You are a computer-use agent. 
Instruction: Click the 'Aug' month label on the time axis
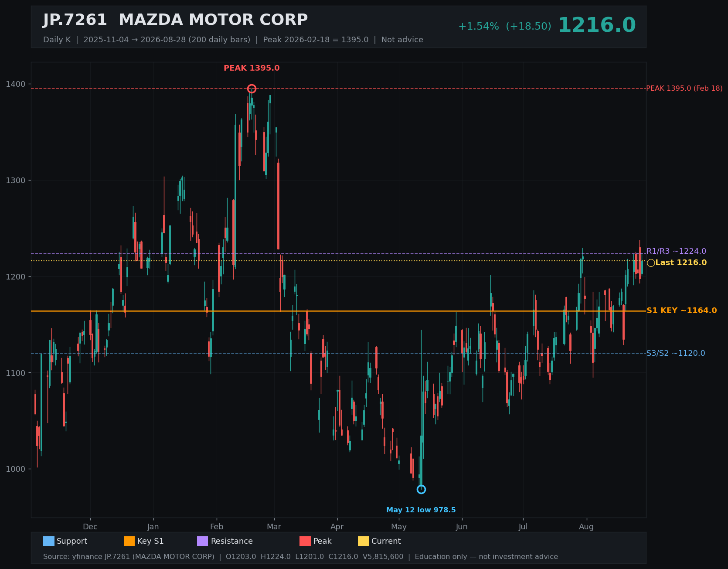(586, 527)
